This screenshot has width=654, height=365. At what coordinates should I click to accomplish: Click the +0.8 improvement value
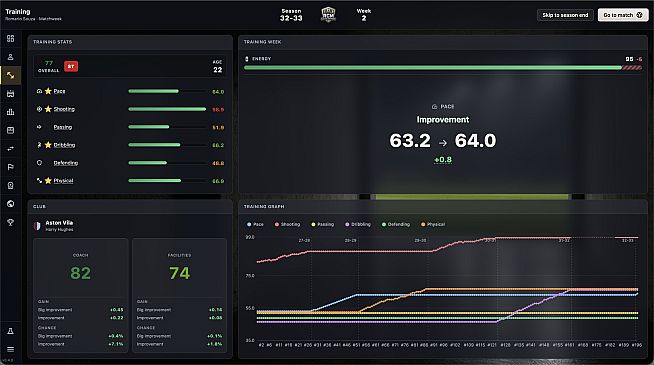[443, 160]
